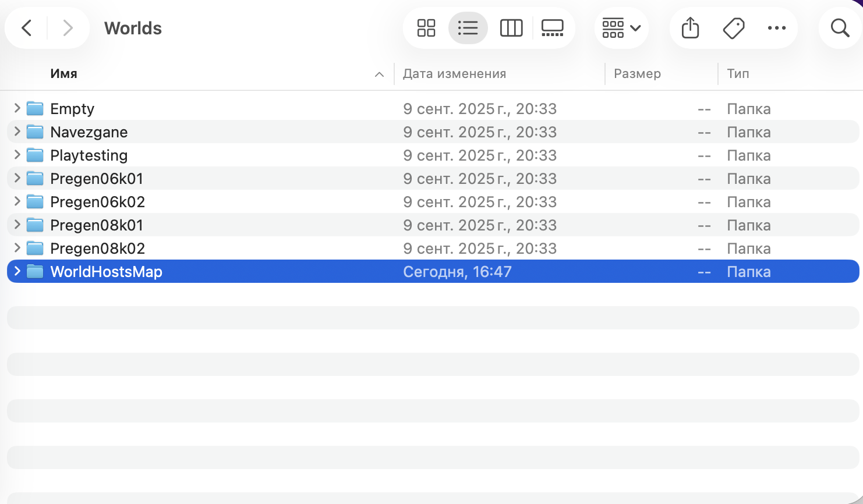Open the tag editing button

pyautogui.click(x=733, y=28)
